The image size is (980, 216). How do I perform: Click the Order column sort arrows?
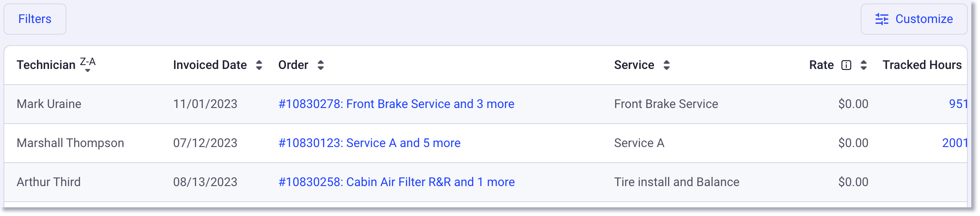point(321,65)
